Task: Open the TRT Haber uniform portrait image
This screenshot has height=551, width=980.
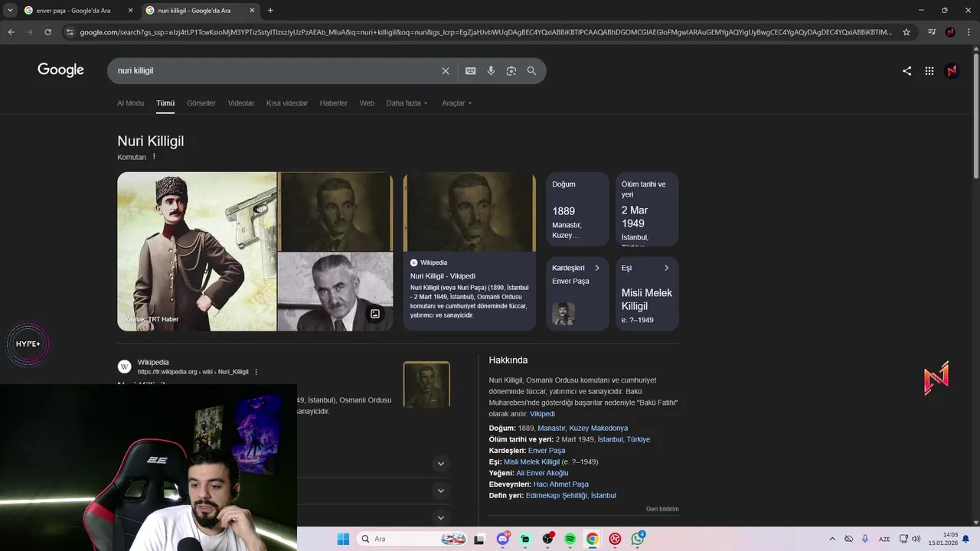Action: (197, 252)
